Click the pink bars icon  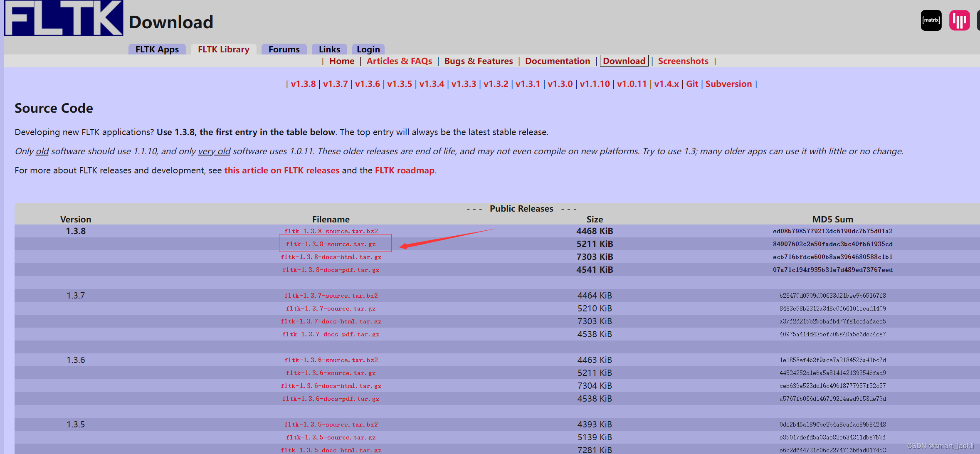point(959,20)
